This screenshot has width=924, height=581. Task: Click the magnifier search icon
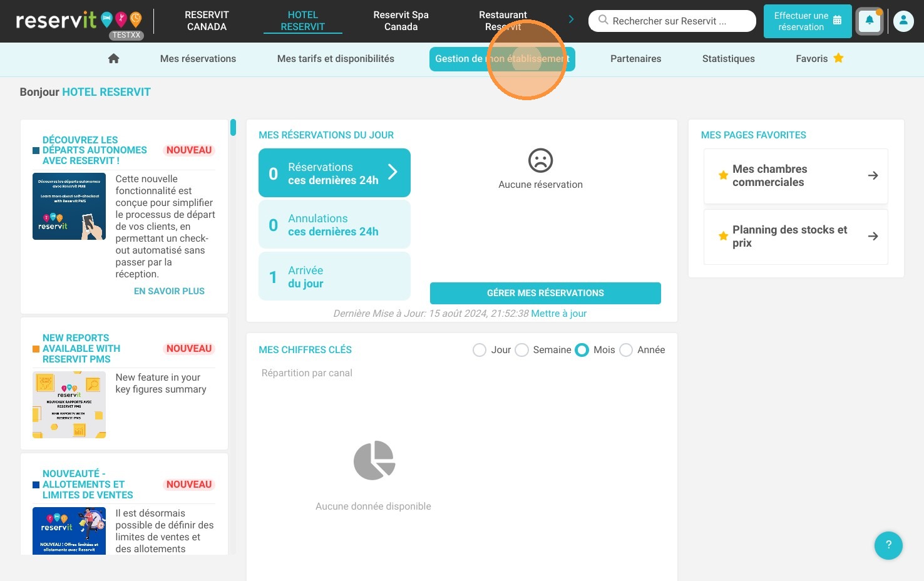point(603,20)
